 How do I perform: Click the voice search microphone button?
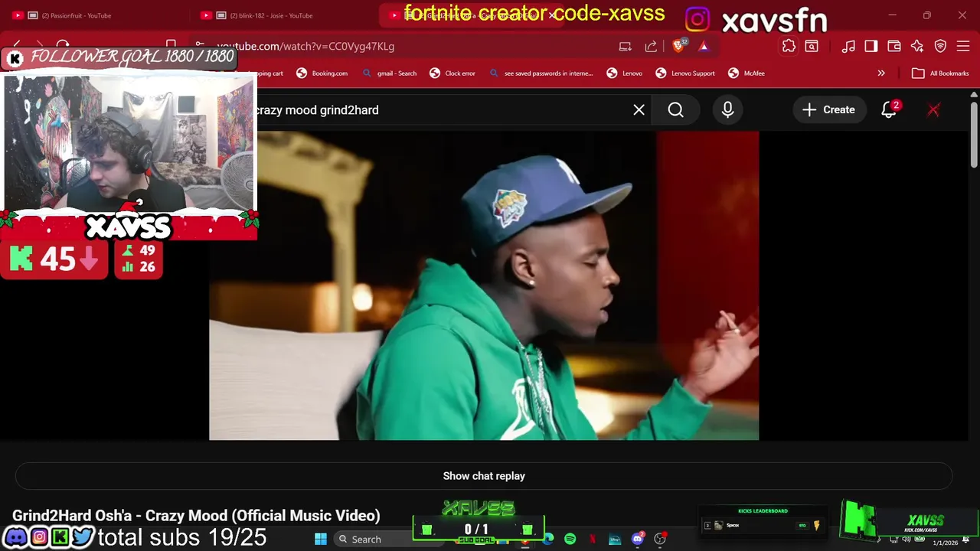click(x=727, y=110)
